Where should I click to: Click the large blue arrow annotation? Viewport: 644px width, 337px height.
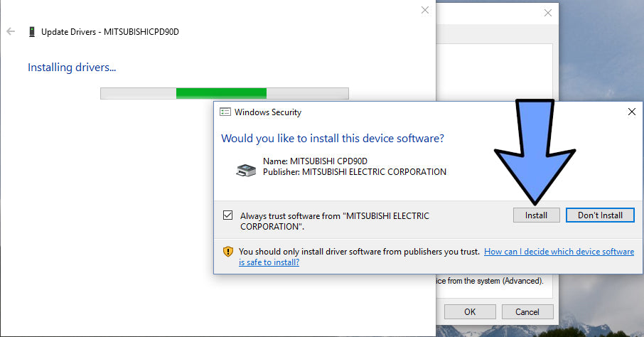(x=535, y=151)
